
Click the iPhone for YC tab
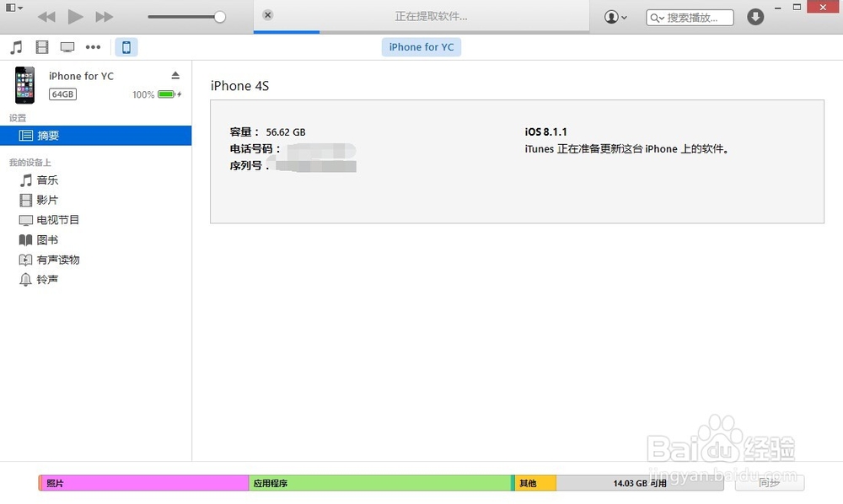[421, 47]
